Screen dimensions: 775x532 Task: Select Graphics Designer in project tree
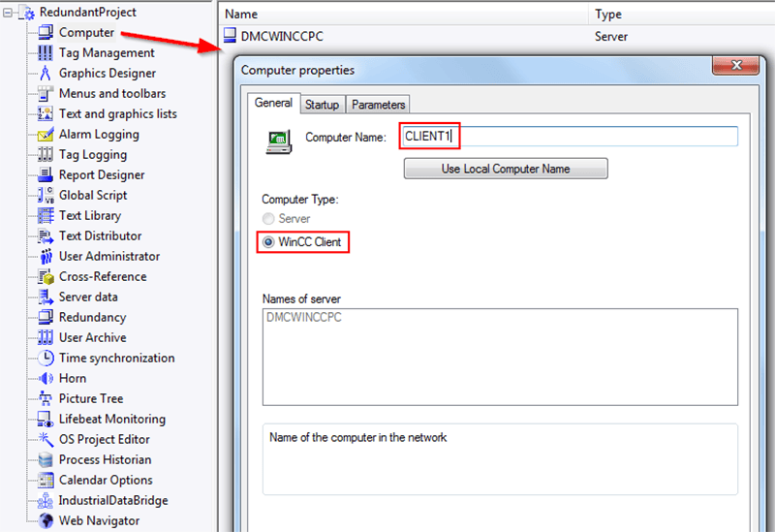pos(108,74)
